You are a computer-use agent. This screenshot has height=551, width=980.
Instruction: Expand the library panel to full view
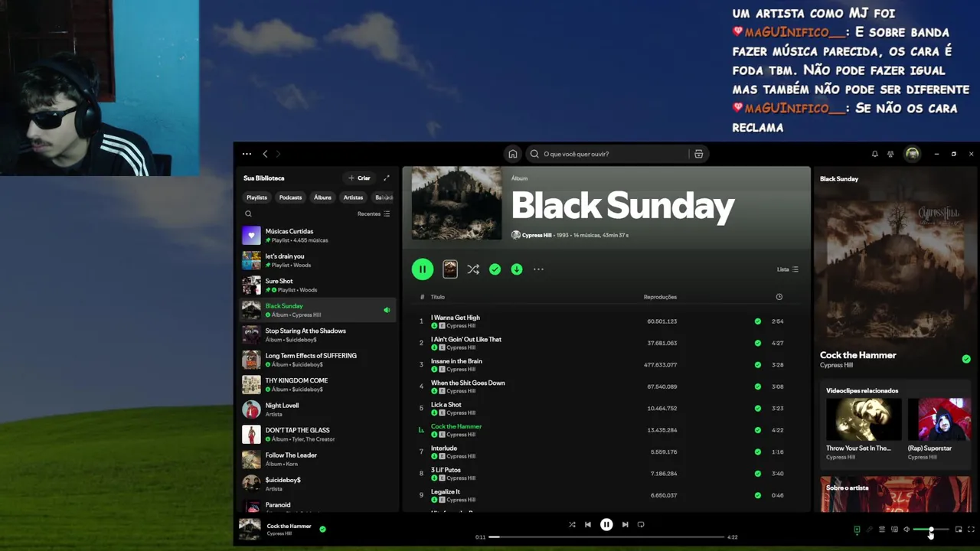(x=387, y=178)
